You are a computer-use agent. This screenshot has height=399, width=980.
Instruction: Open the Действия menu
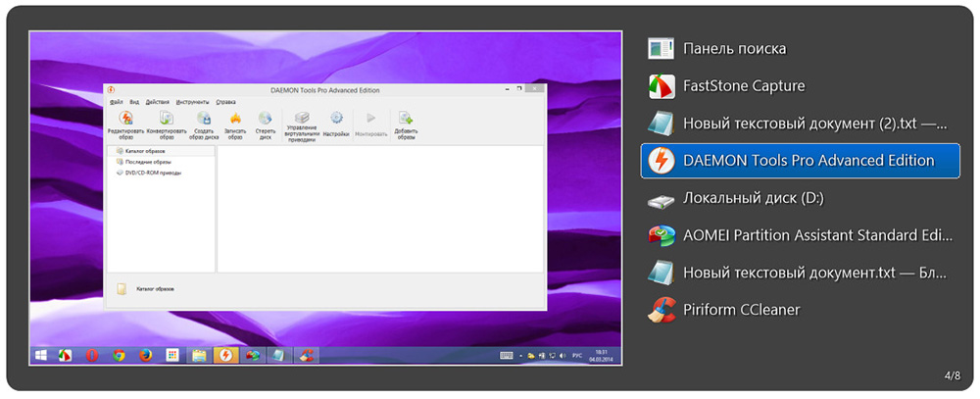pyautogui.click(x=158, y=101)
